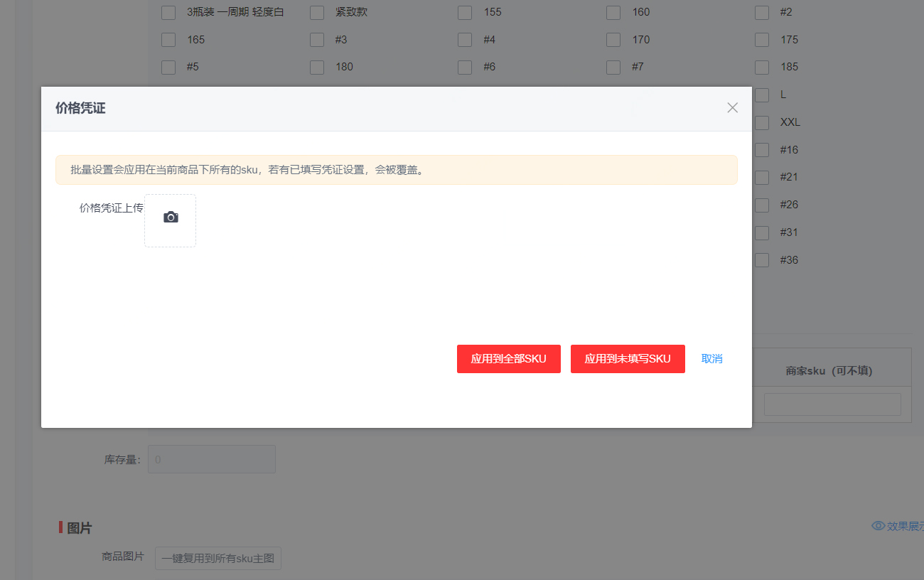This screenshot has height=580, width=924.
Task: Click the 取消 link to cancel
Action: pos(711,359)
